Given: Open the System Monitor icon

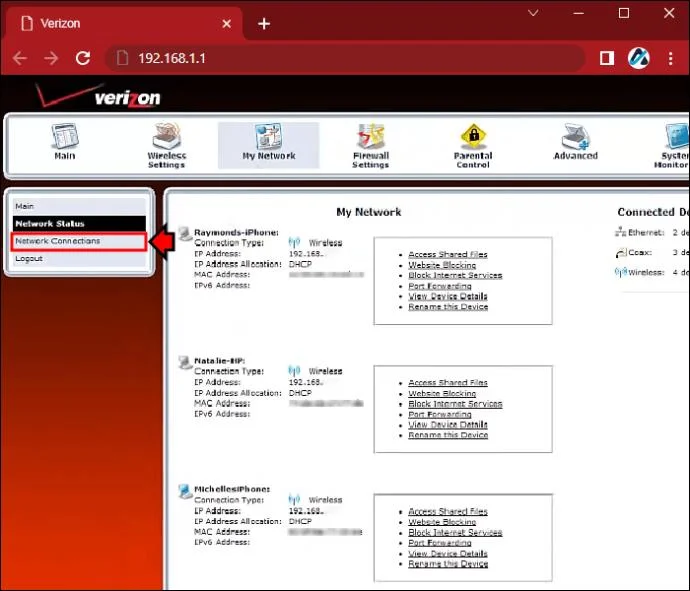Looking at the screenshot, I should (x=676, y=136).
